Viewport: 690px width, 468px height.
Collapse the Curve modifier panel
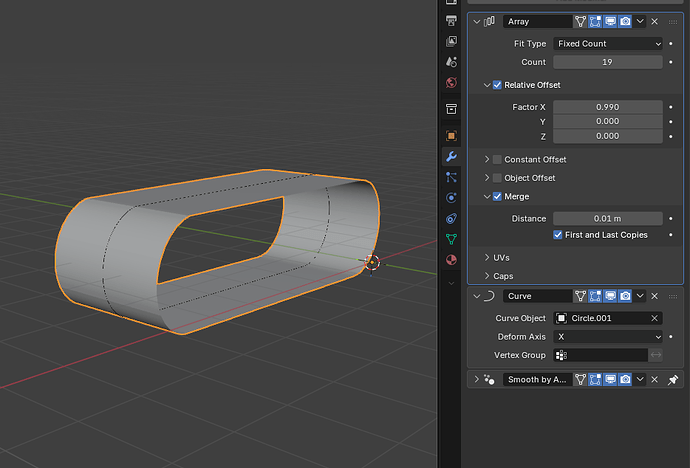(x=477, y=296)
